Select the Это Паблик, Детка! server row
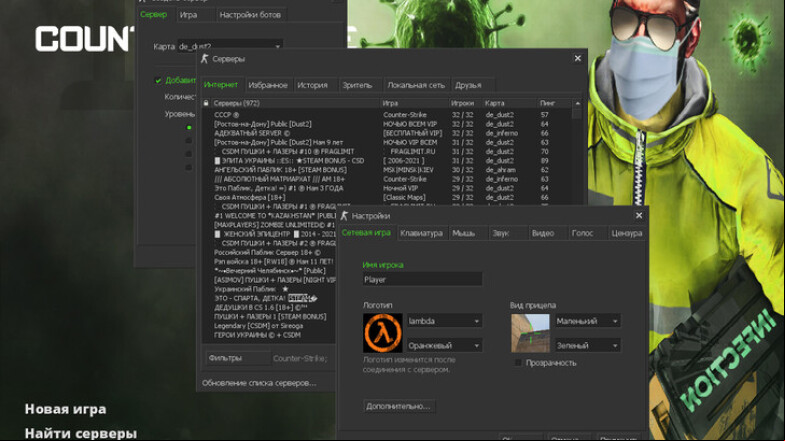 [x=386, y=188]
